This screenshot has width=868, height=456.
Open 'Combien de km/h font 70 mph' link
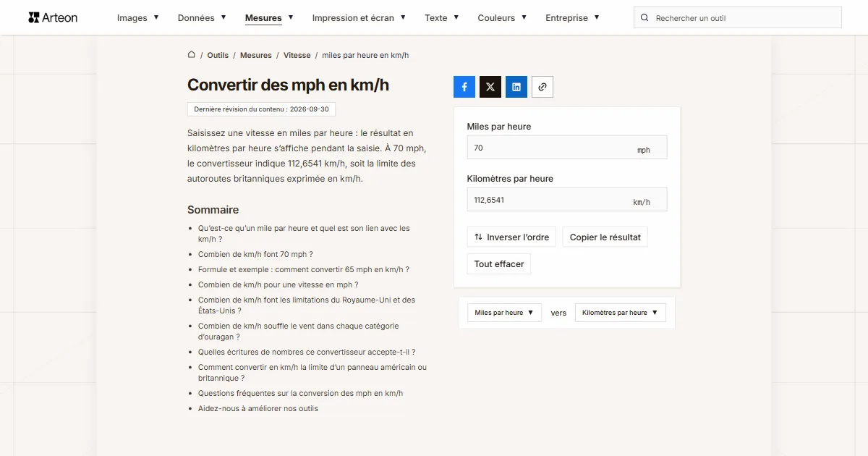point(255,254)
